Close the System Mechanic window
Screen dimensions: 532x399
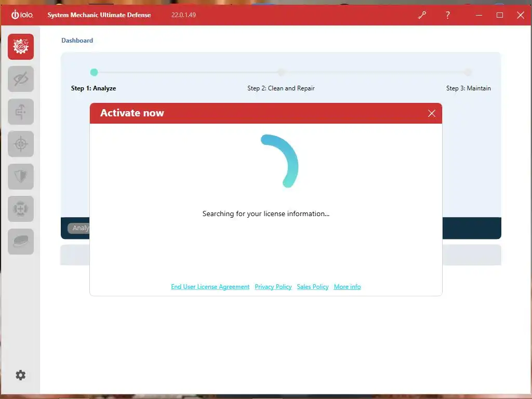[521, 15]
